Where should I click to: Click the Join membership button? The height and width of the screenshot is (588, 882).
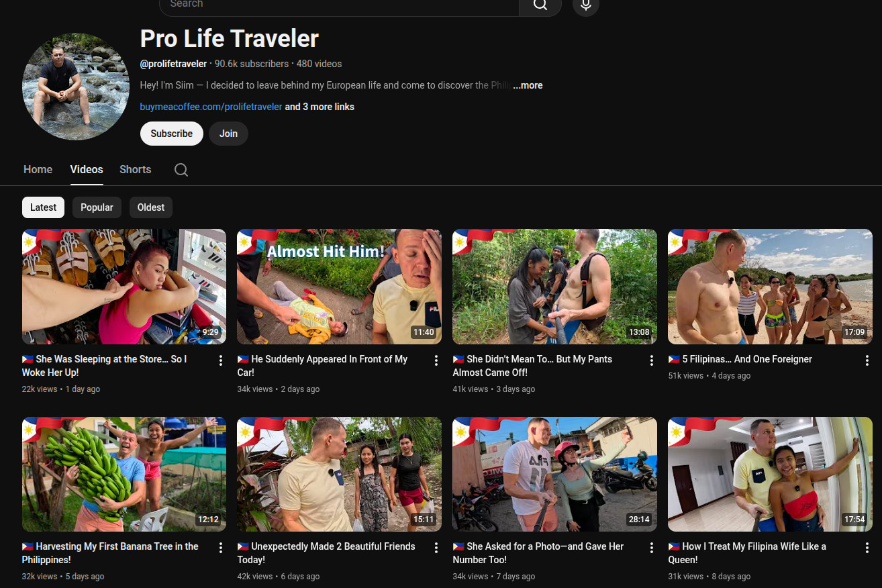point(228,134)
